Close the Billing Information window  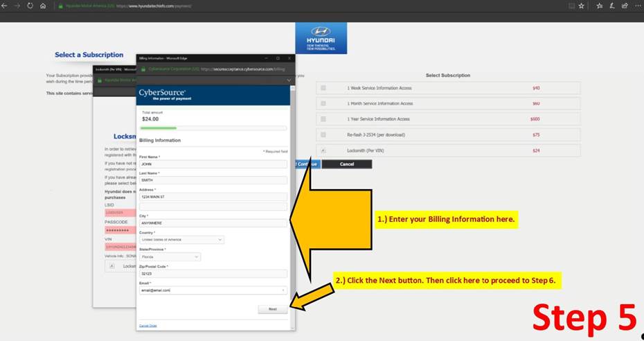[289, 58]
